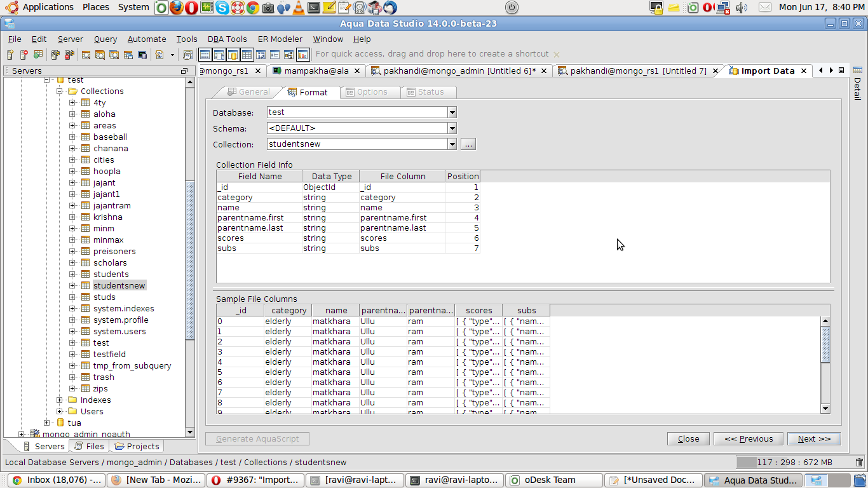Image resolution: width=868 pixels, height=488 pixels.
Task: Click the lock screen tray icon
Action: 656,8
